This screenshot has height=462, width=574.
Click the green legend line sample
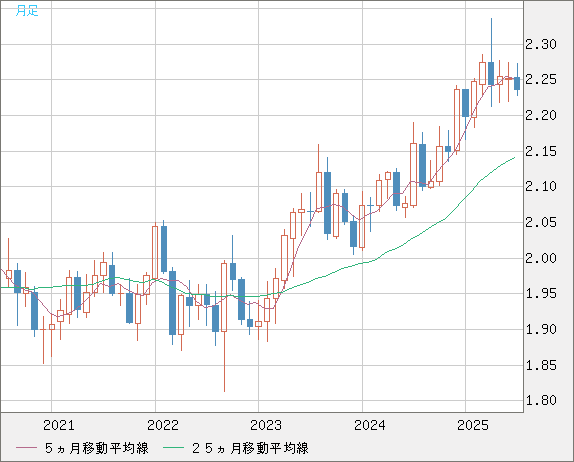[x=174, y=448]
